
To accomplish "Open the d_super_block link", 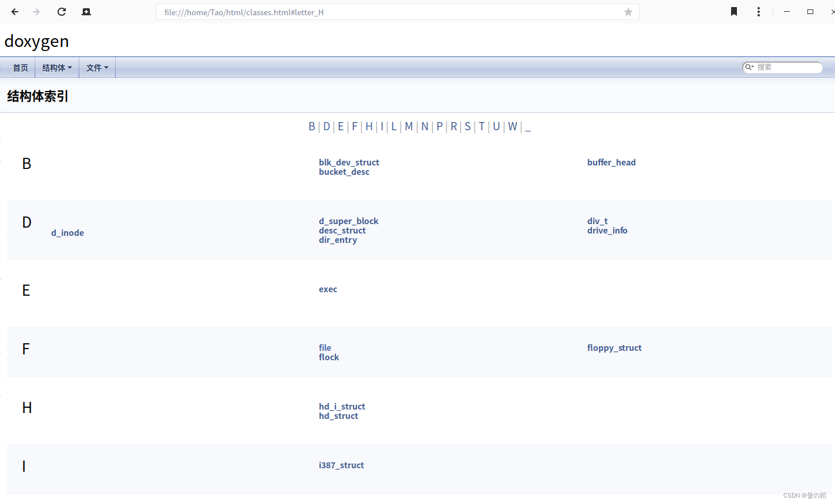I will coord(349,221).
